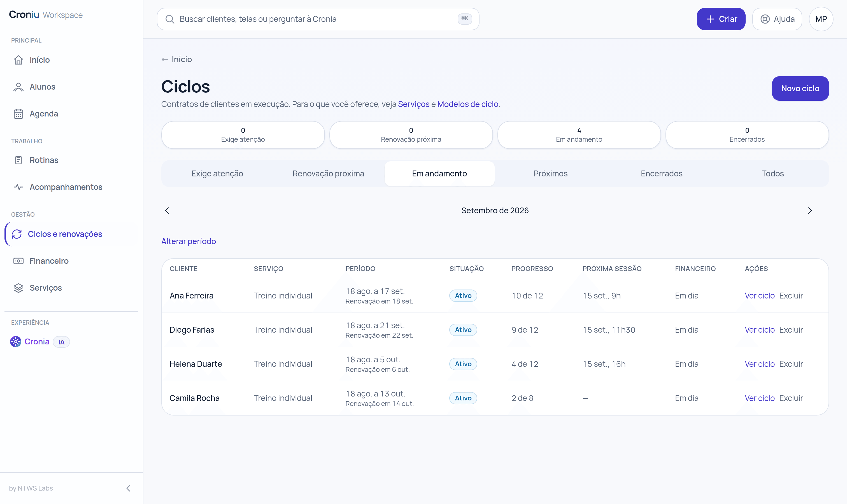Click Excluir for Diego Farias
Viewport: 847px width, 504px height.
(791, 330)
